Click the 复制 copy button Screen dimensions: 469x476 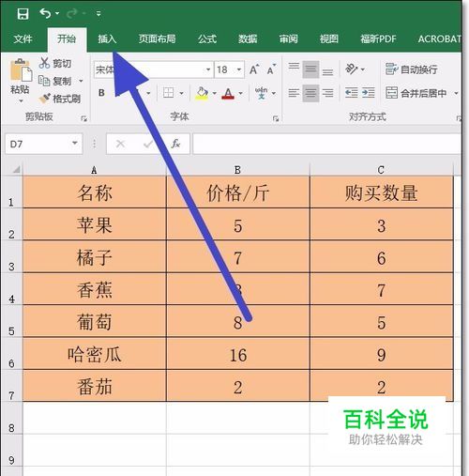(55, 81)
